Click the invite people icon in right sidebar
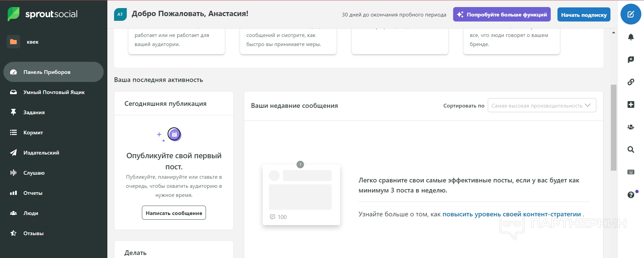Screen dimensions: 644x258 631,127
